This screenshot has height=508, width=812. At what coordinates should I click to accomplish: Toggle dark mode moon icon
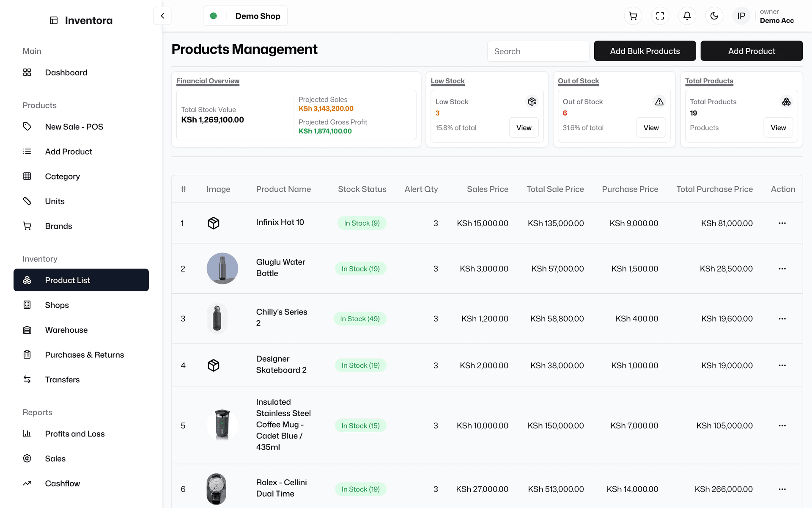pyautogui.click(x=714, y=16)
